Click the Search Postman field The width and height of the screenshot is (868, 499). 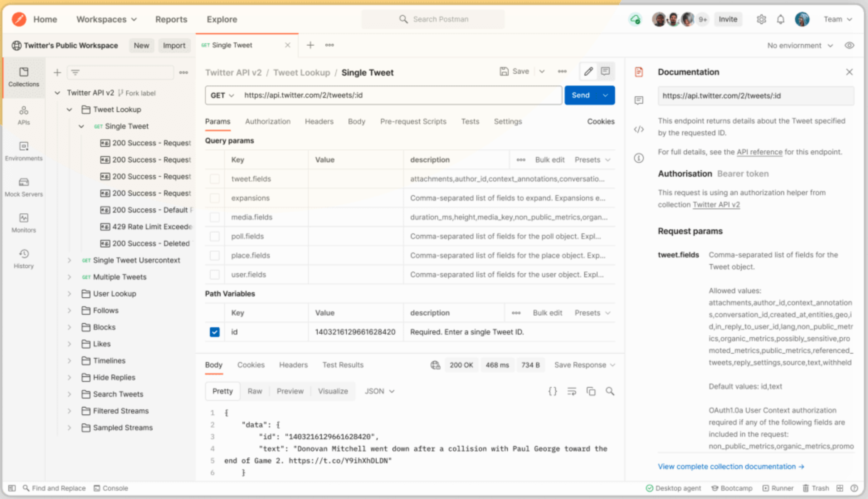(x=433, y=19)
